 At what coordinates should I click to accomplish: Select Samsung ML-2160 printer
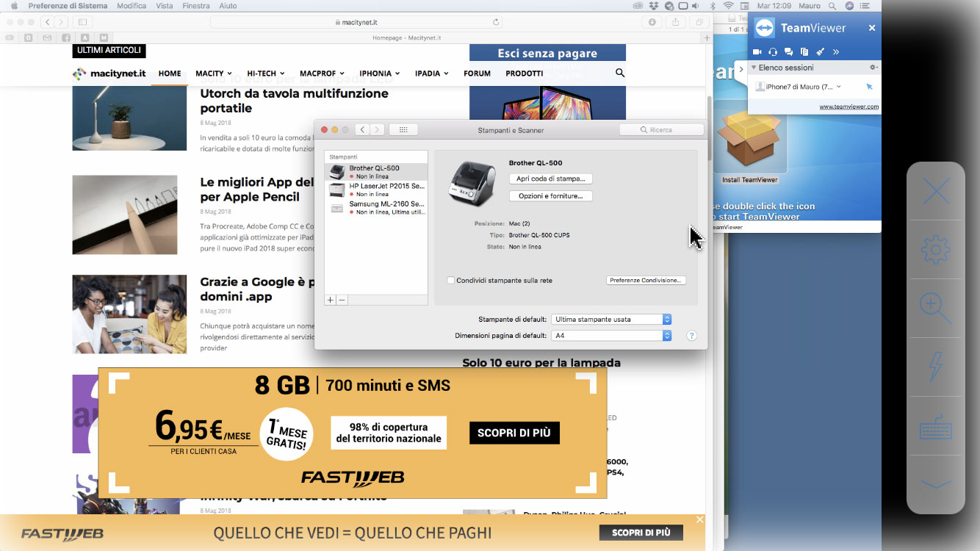click(376, 208)
